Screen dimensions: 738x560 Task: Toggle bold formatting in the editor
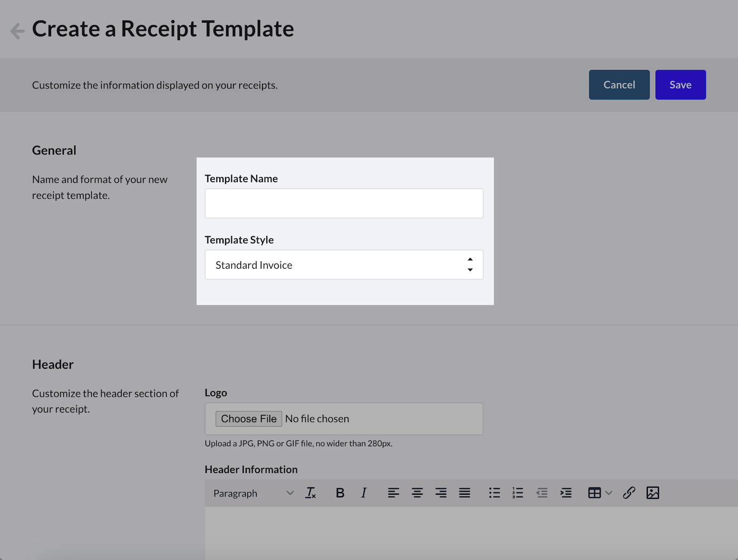point(340,493)
